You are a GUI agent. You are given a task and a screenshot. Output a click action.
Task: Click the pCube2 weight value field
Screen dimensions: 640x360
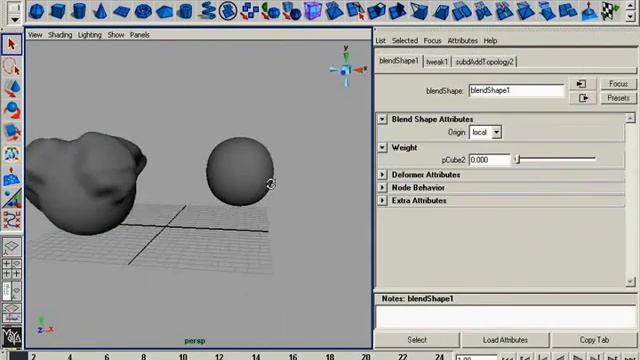point(489,160)
